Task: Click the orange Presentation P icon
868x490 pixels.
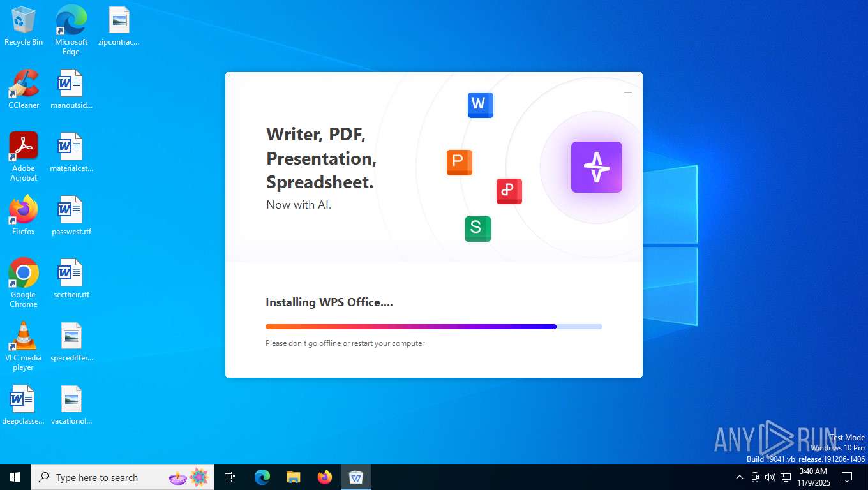Action: [460, 163]
